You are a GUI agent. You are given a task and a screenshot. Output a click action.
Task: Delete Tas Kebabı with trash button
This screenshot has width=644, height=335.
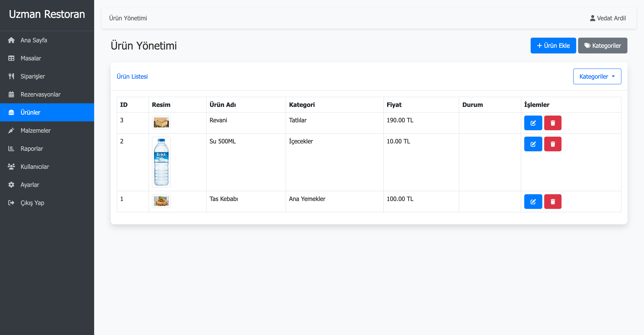[x=552, y=201]
